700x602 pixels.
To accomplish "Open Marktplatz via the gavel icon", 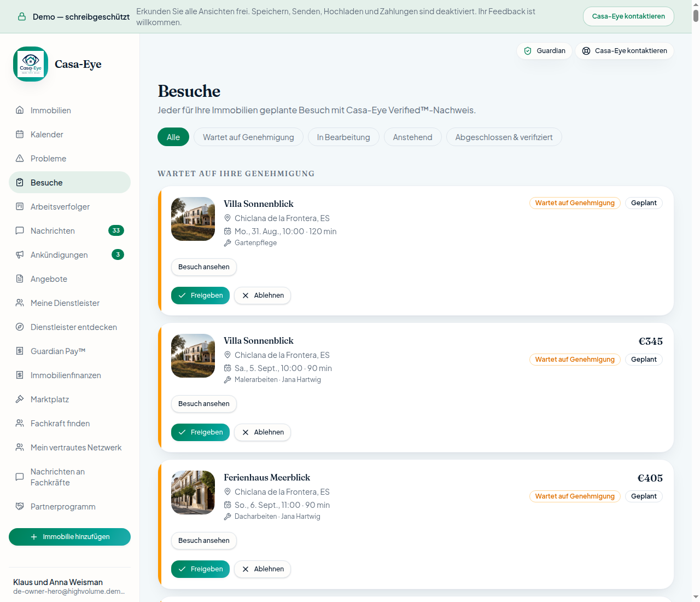I will pyautogui.click(x=20, y=399).
